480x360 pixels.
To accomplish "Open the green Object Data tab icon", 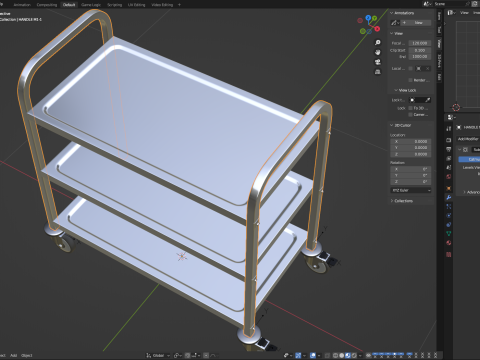I will click(x=449, y=233).
